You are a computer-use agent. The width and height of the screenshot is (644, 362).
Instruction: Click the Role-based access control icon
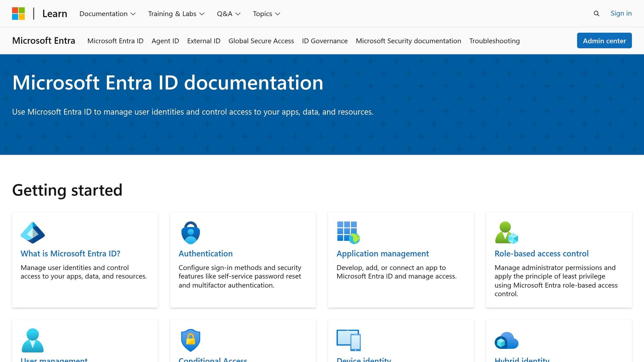(506, 233)
